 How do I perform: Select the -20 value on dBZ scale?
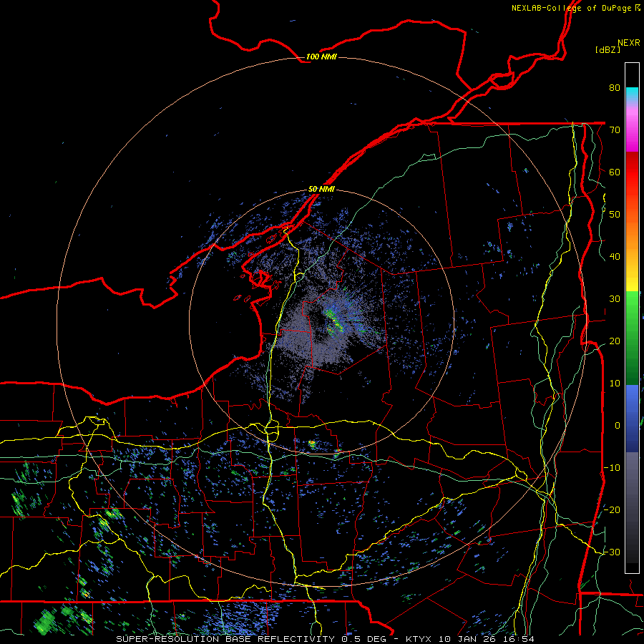pyautogui.click(x=612, y=509)
